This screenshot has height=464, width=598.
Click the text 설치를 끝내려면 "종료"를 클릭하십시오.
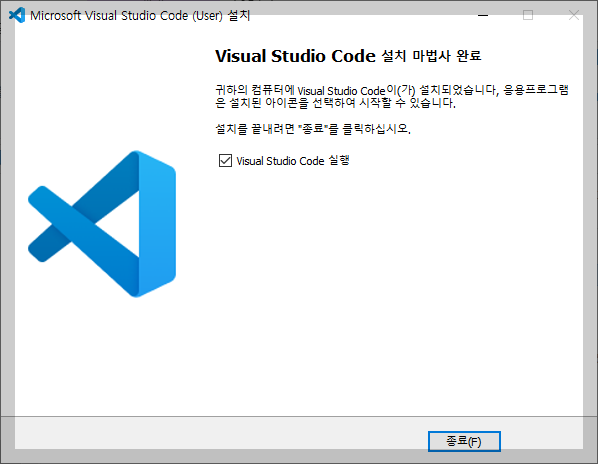click(x=313, y=129)
